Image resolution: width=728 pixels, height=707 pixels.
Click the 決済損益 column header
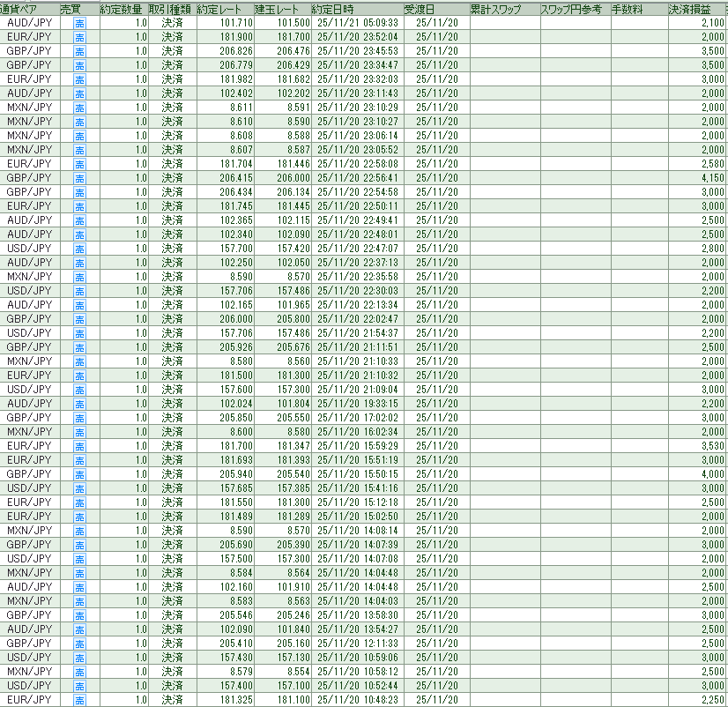coord(695,8)
